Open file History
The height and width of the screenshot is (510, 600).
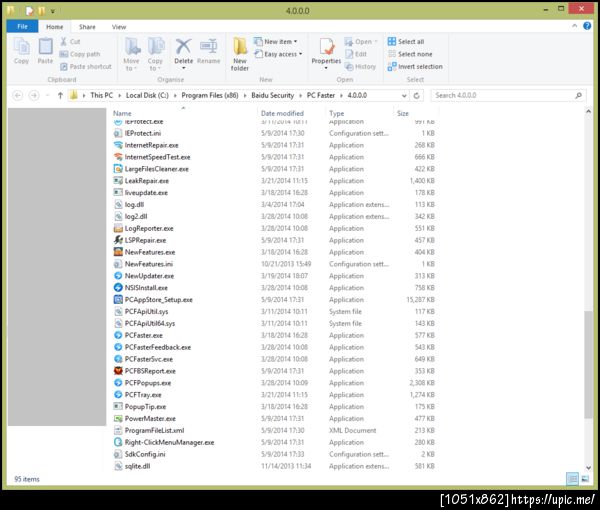[360, 67]
